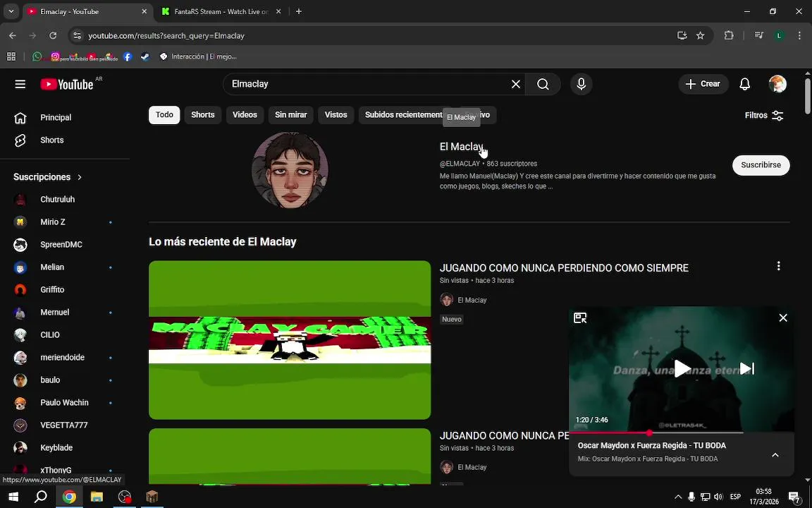This screenshot has height=508, width=812.
Task: Expand the miniplayer to full watch page
Action: [x=580, y=317]
